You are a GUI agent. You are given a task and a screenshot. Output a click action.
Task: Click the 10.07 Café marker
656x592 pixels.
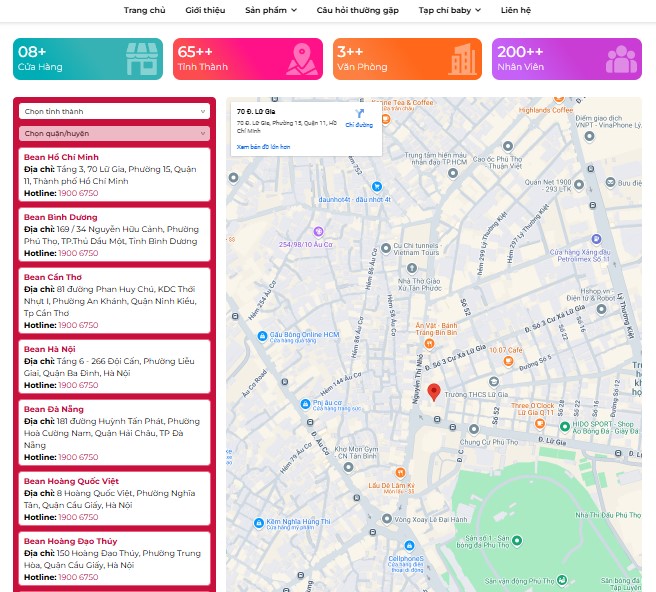[x=508, y=361]
